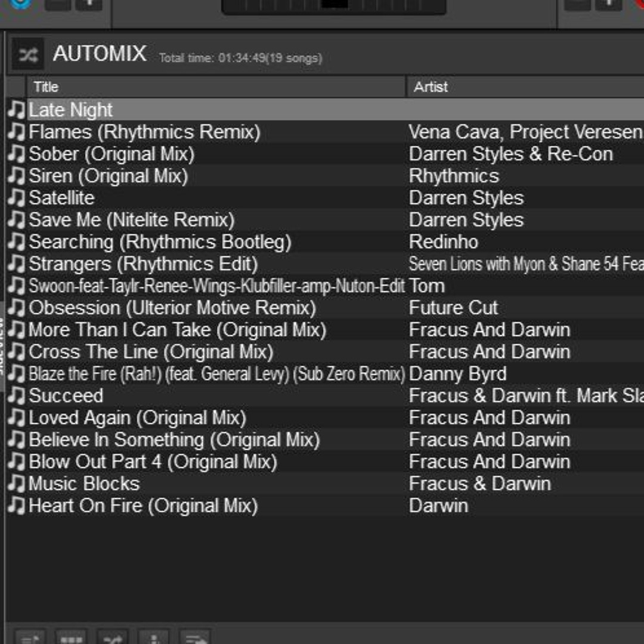This screenshot has height=644, width=644.
Task: Click the three-squares button in the bottom toolbar
Action: click(x=71, y=637)
